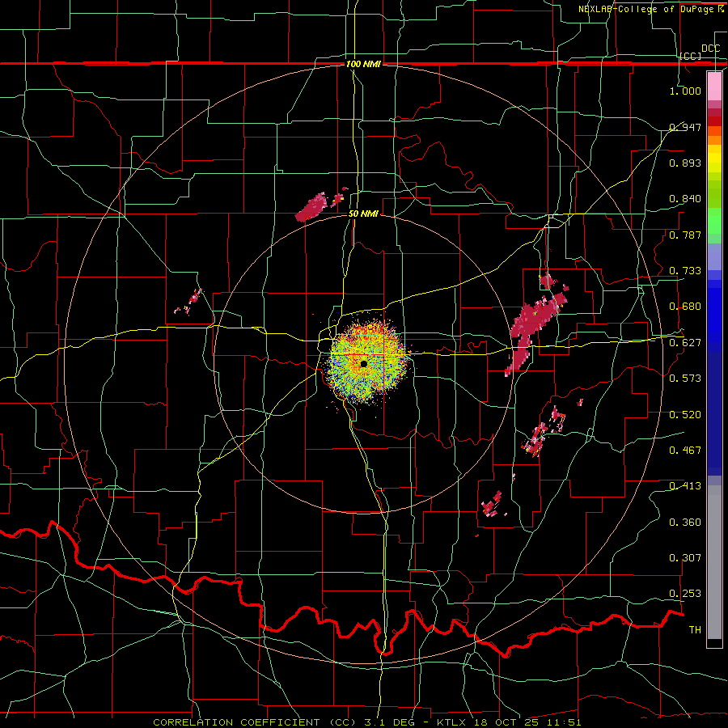Screen dimensions: 728x728
Task: Click the DCC label above the color scale
Action: point(710,49)
